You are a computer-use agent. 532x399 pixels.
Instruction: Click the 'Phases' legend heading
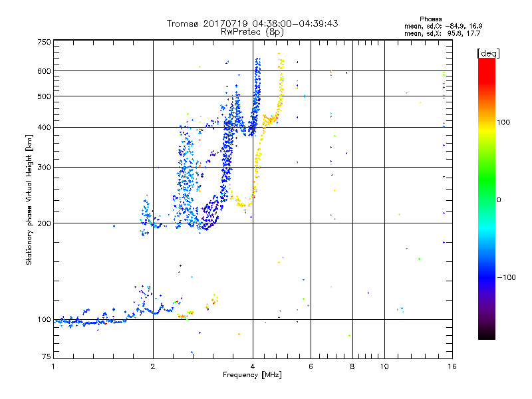pyautogui.click(x=430, y=19)
